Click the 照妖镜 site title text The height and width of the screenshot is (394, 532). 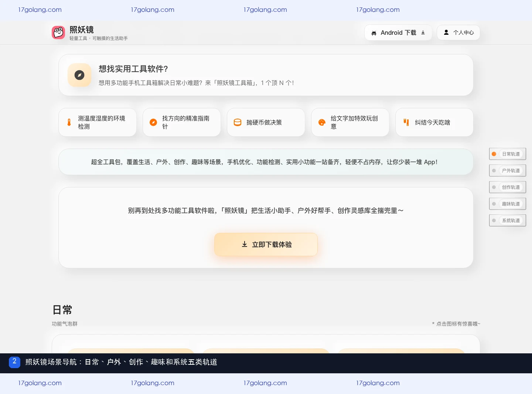click(x=82, y=30)
